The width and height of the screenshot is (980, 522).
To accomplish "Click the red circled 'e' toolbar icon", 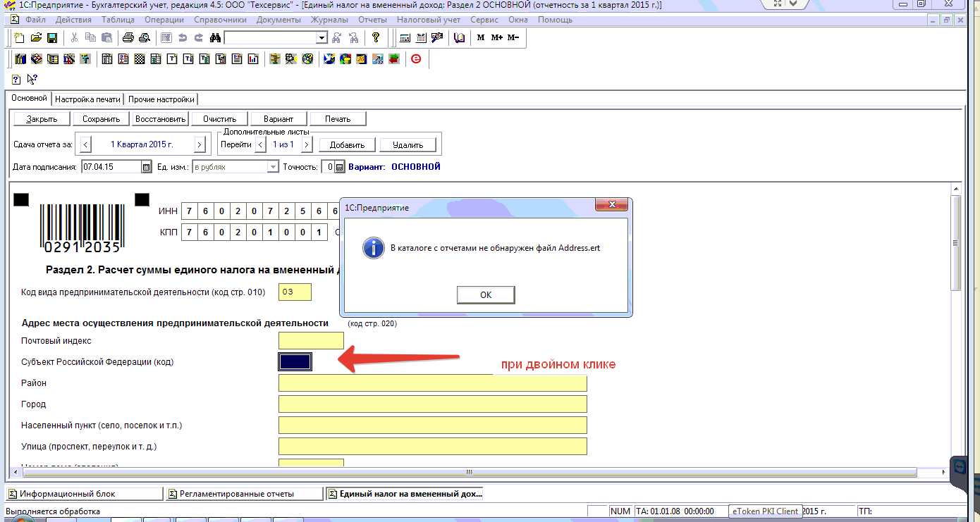I will 416,59.
